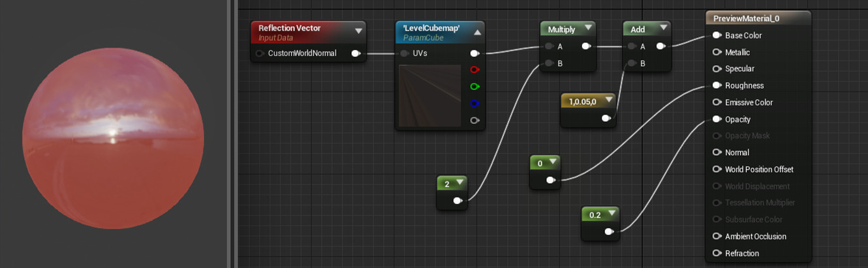Click the Opacity input pin
Viewport: 868px width, 268px height.
tap(717, 119)
